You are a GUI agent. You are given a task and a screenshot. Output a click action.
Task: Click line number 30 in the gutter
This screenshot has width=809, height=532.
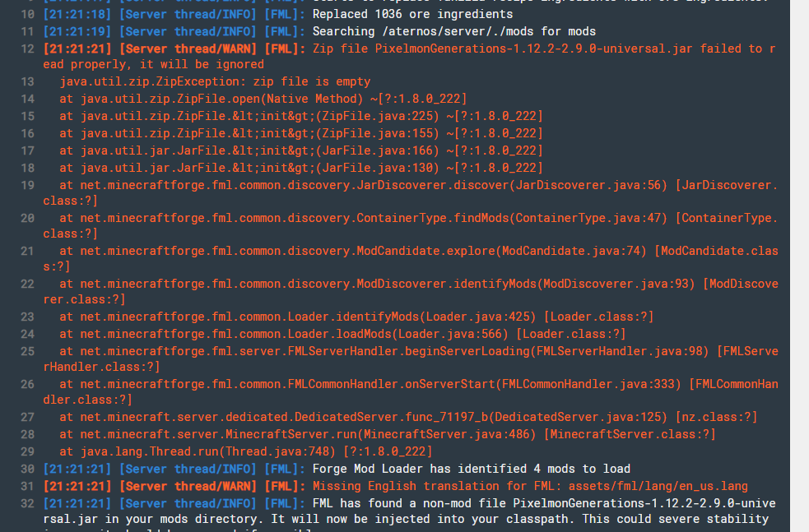pyautogui.click(x=27, y=470)
